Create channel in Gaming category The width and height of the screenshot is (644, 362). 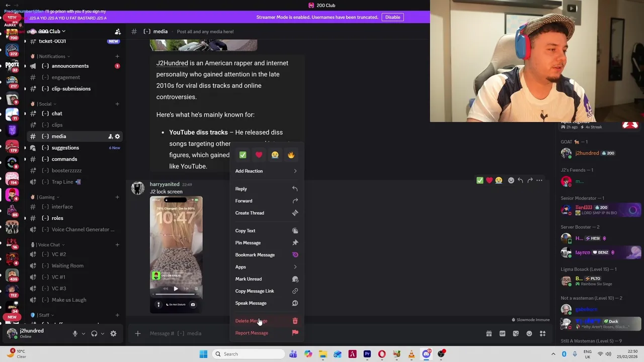(x=117, y=197)
